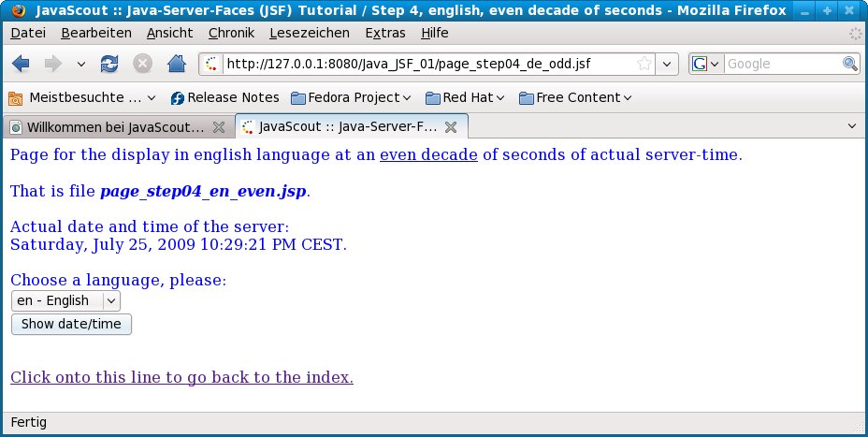Click the Back arrow navigation icon
Viewport: 868px width, 437px height.
tap(22, 65)
